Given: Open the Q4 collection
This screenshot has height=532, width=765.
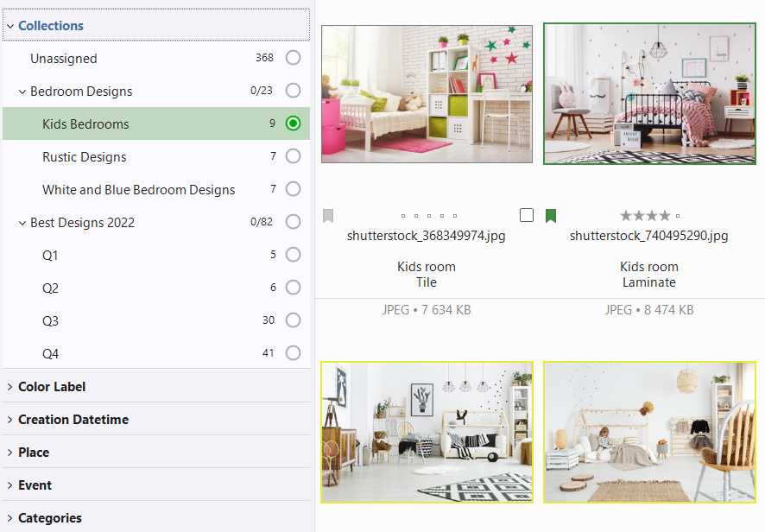Looking at the screenshot, I should click(50, 354).
